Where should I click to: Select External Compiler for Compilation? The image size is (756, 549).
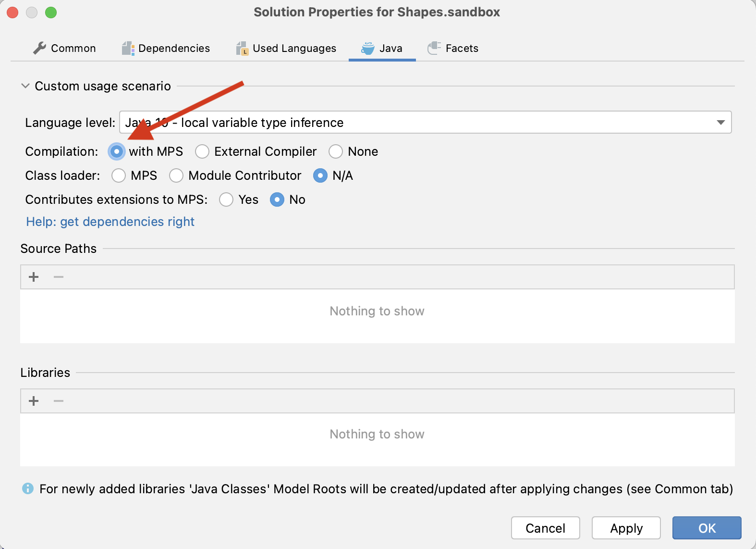tap(202, 151)
